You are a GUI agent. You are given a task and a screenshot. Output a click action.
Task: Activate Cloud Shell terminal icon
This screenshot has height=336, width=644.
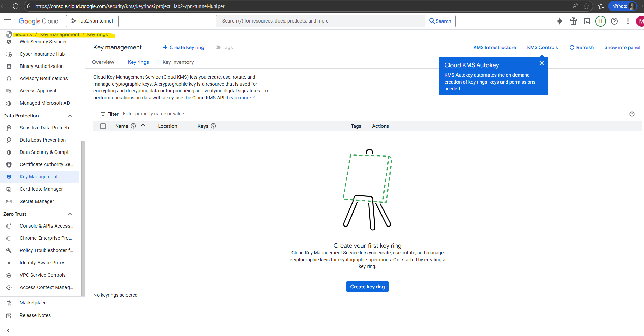pos(587,21)
